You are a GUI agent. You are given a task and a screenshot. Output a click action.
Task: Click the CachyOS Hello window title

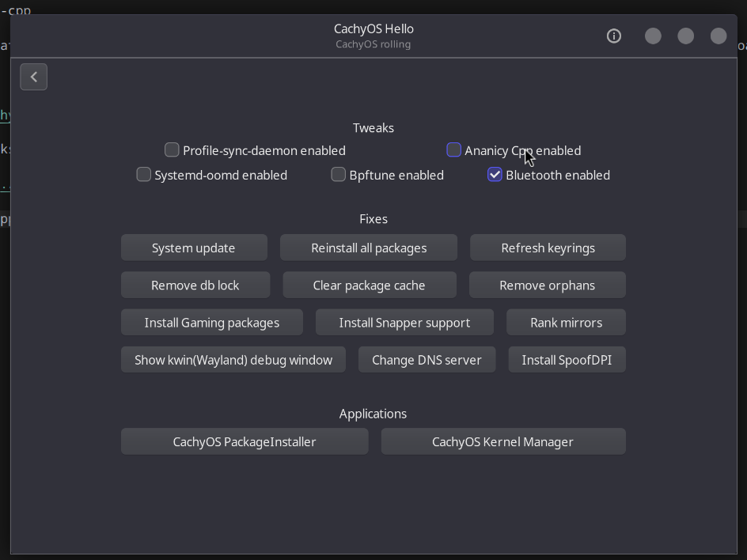tap(373, 28)
